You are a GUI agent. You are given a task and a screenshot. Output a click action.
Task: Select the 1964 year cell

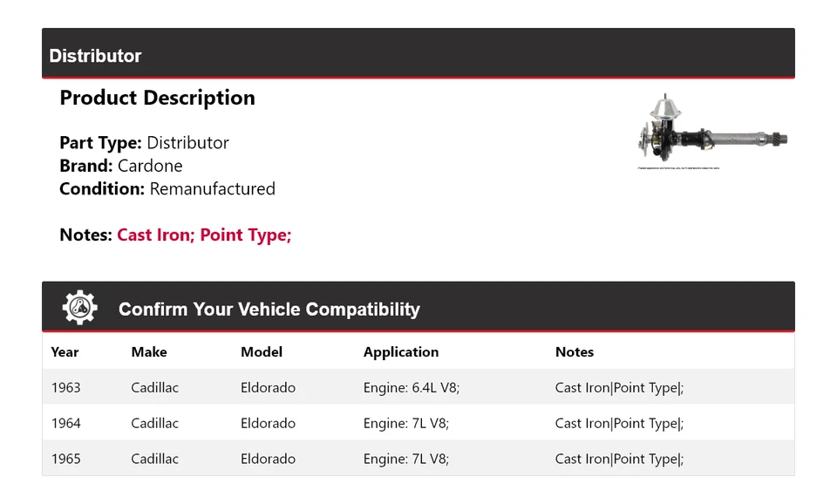point(65,423)
